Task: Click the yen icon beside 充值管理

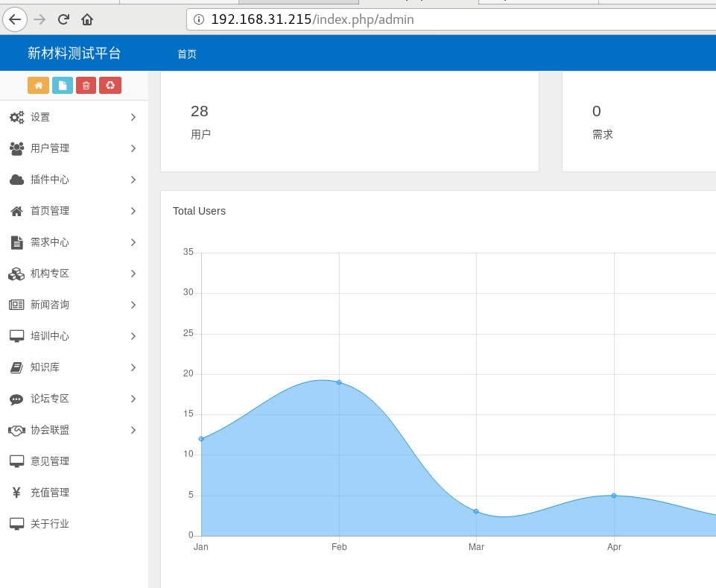Action: click(x=17, y=493)
